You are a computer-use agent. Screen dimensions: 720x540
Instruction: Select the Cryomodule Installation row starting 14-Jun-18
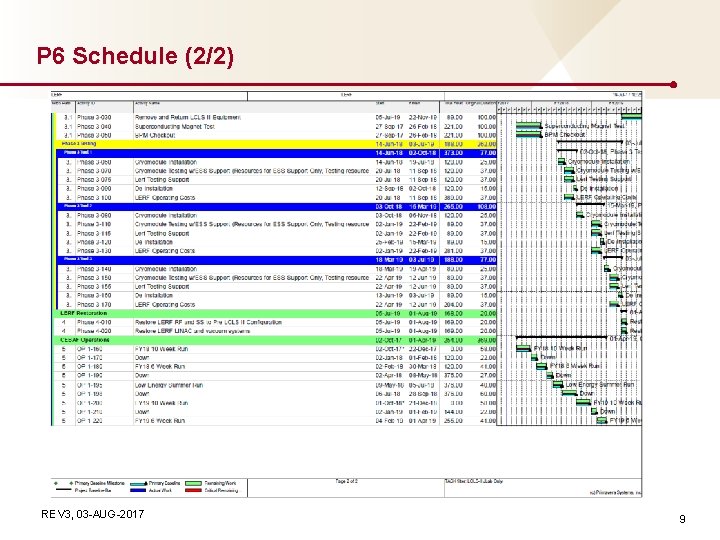tap(276, 162)
